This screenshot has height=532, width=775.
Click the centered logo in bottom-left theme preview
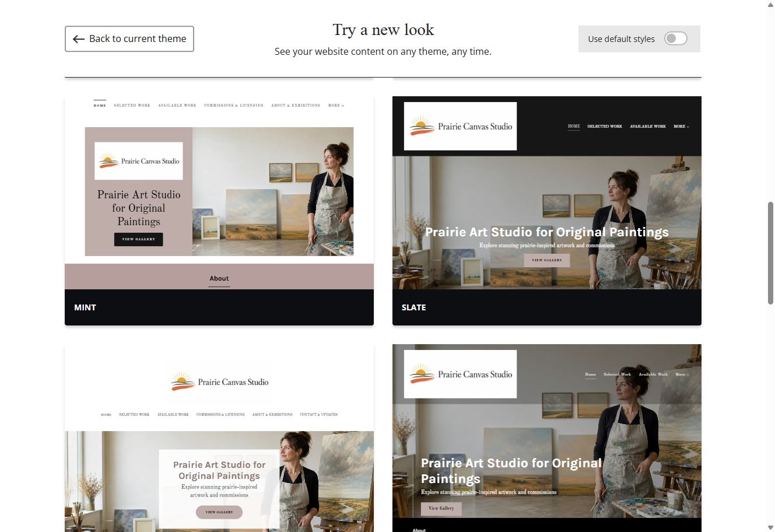tap(219, 381)
